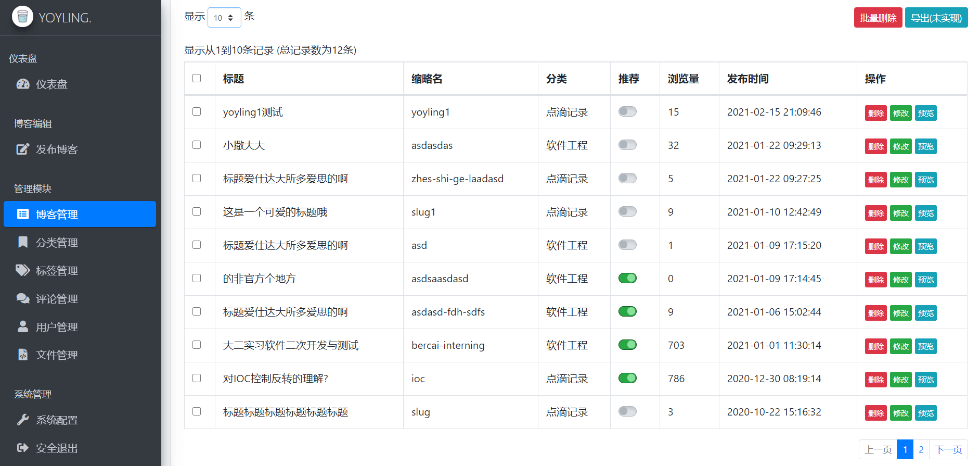Select 用户管理 in sidebar
Viewport: 980px width, 466px height.
point(80,326)
